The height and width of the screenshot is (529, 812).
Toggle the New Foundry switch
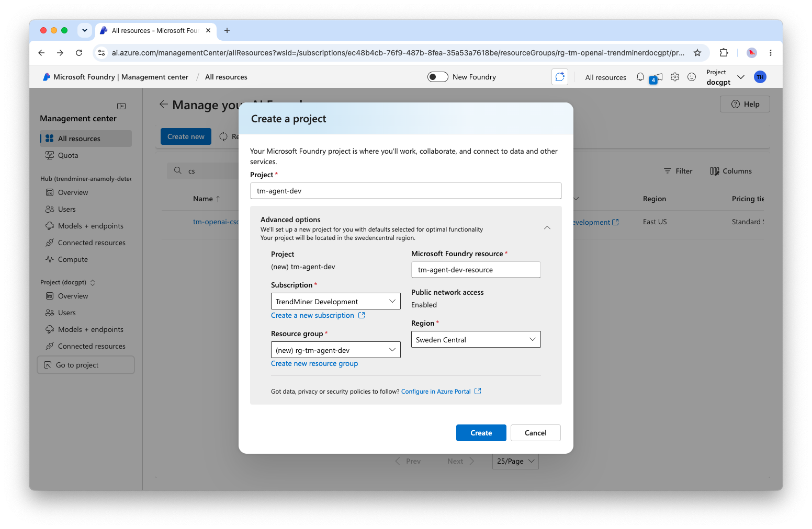437,77
